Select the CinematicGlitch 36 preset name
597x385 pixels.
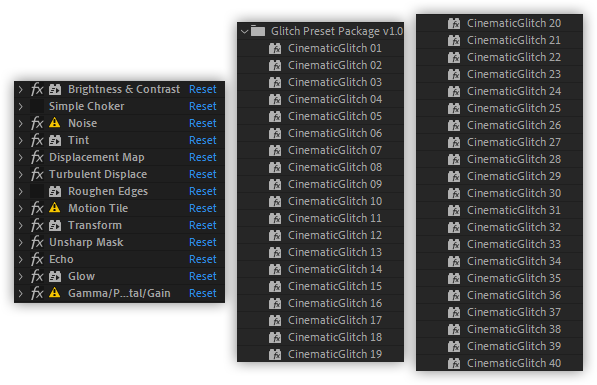pos(514,295)
